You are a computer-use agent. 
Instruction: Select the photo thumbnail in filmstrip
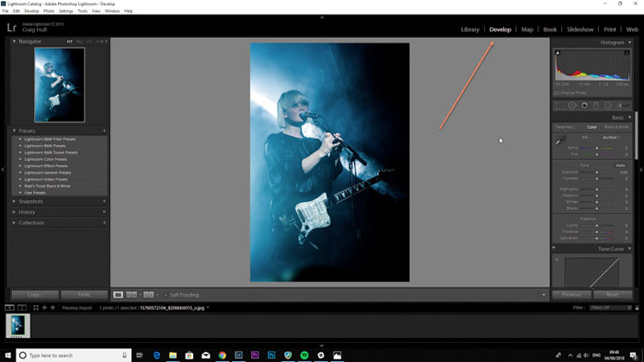point(18,326)
